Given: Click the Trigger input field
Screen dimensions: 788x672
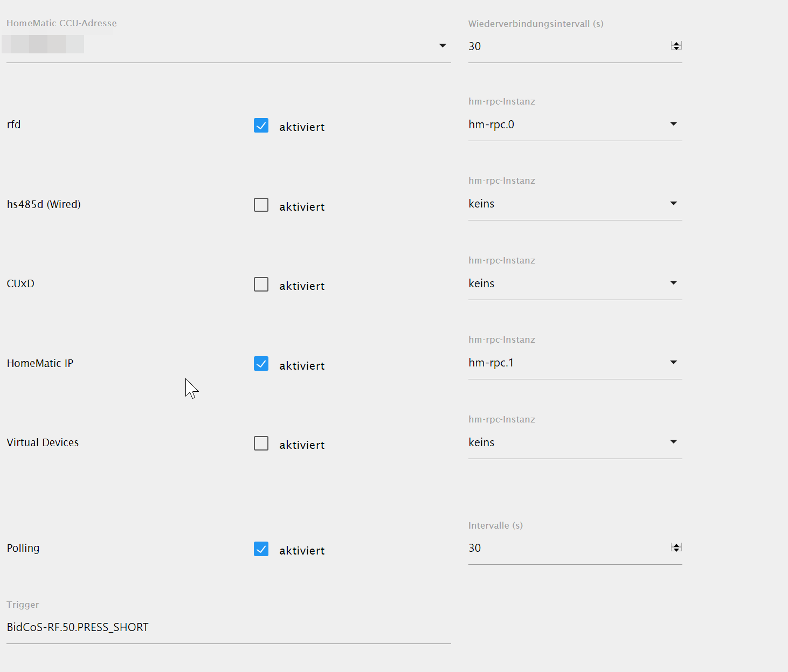Looking at the screenshot, I should click(229, 627).
